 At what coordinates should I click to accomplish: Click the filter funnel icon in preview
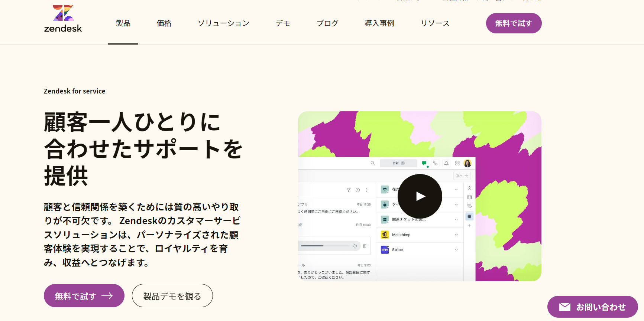click(349, 190)
